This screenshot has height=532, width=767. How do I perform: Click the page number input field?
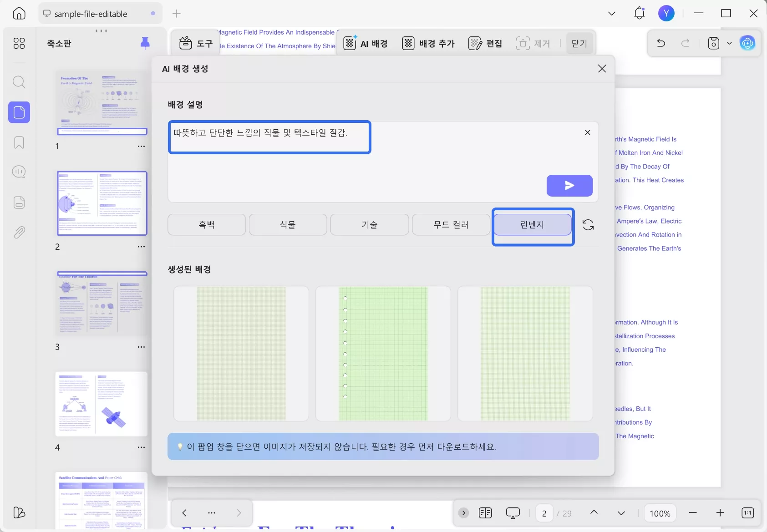pyautogui.click(x=544, y=513)
